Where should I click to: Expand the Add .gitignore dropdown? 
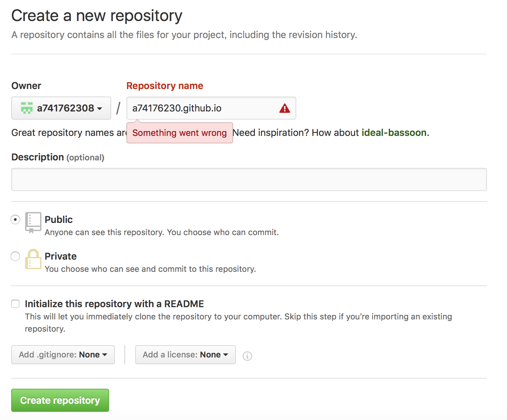[x=63, y=355]
